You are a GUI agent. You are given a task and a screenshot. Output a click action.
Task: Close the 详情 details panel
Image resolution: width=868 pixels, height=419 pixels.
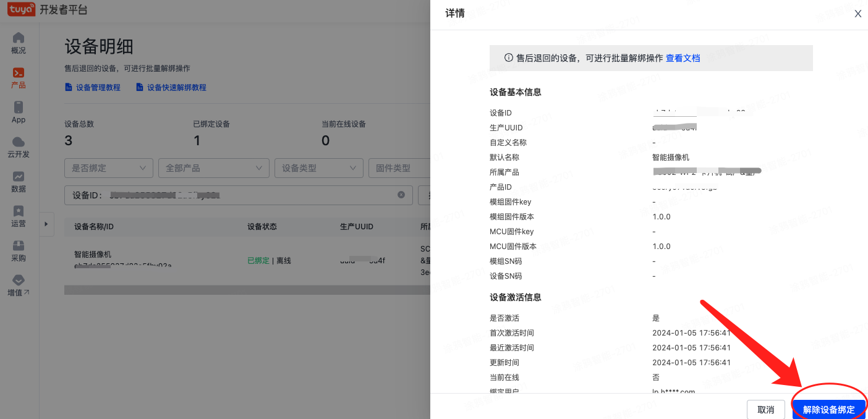click(857, 14)
